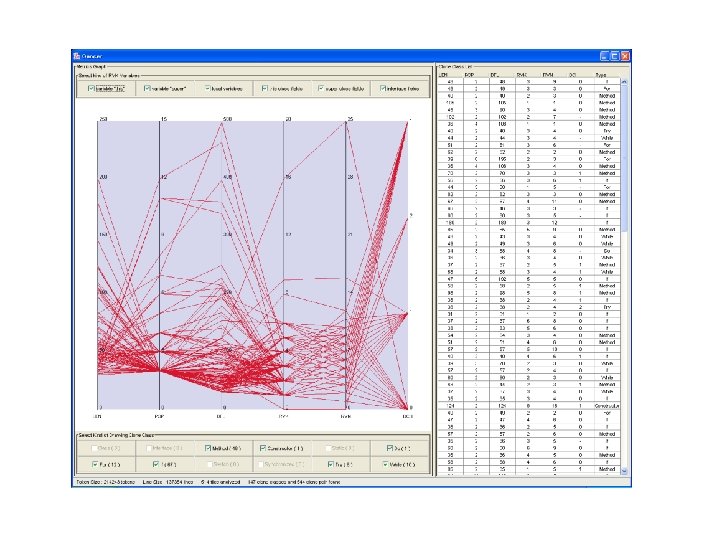Minimize the clone analysis window
This screenshot has width=720, height=540.
click(604, 56)
